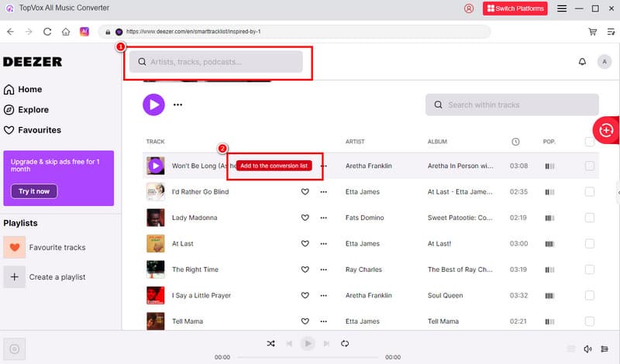Open the home page icon in toolbar
This screenshot has height=364, width=620.
pos(66,32)
